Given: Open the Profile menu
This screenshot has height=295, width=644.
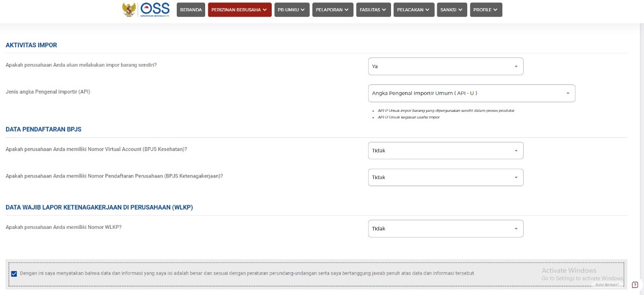Looking at the screenshot, I should point(486,10).
